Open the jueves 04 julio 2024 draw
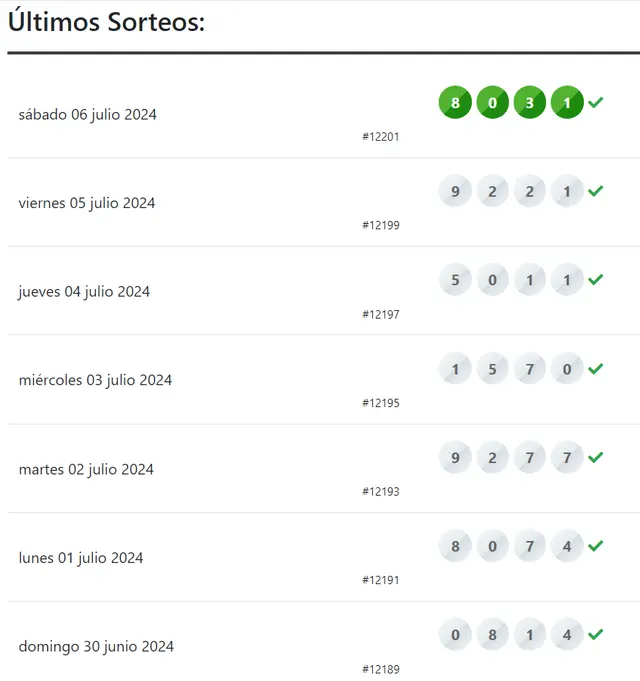640x681 pixels. pos(84,291)
